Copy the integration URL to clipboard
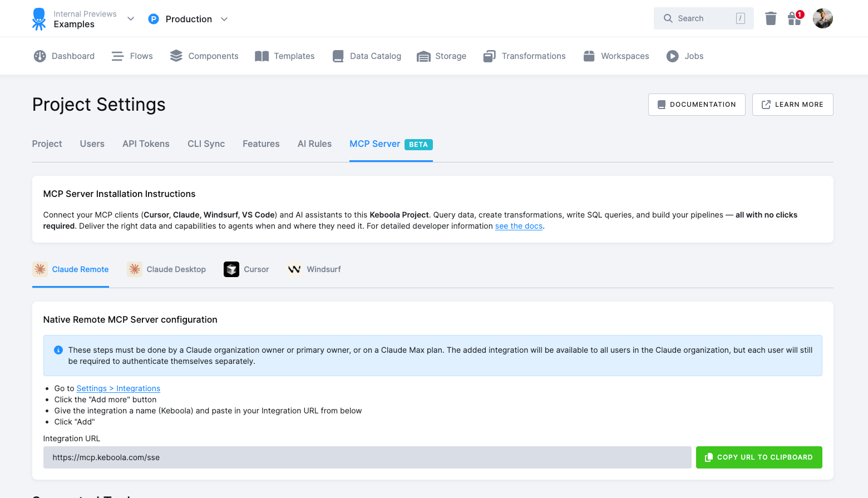Viewport: 868px width, 498px height. (759, 457)
